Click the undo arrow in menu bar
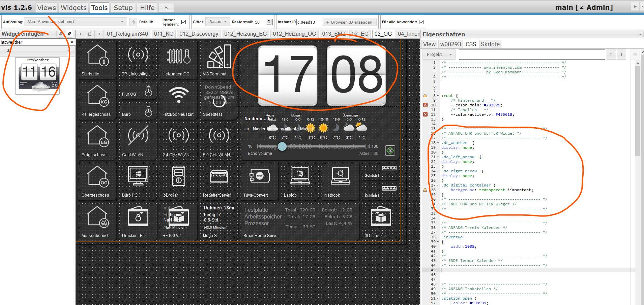The image size is (644, 305). [166, 7]
